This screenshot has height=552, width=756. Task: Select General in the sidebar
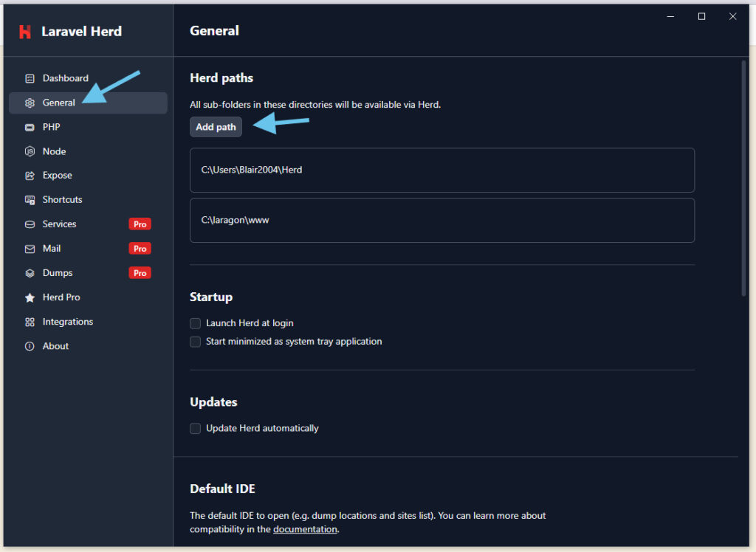pos(89,103)
